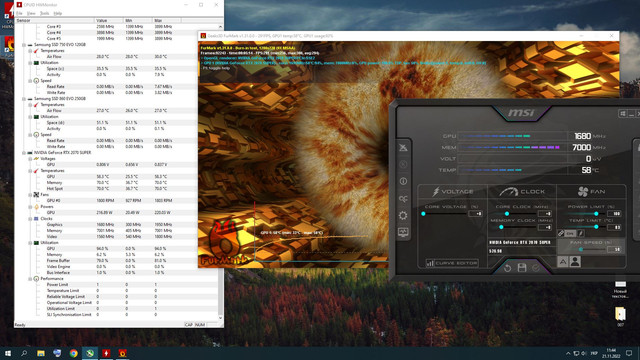Click the voltage lightning bolt icon

pos(436,191)
